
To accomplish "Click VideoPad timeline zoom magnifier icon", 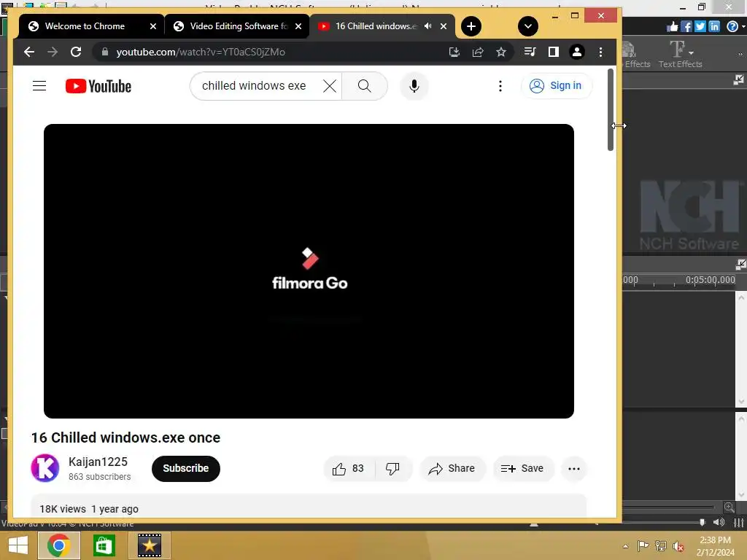I will click(x=729, y=507).
